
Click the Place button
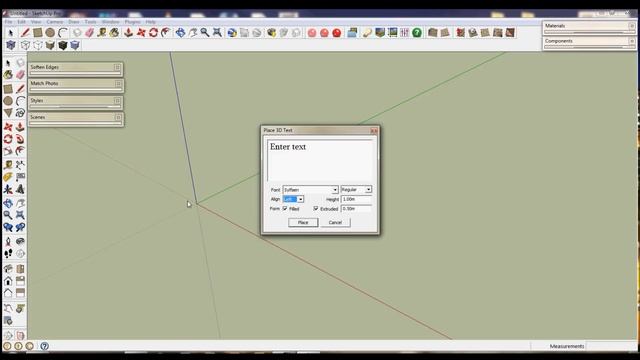303,222
